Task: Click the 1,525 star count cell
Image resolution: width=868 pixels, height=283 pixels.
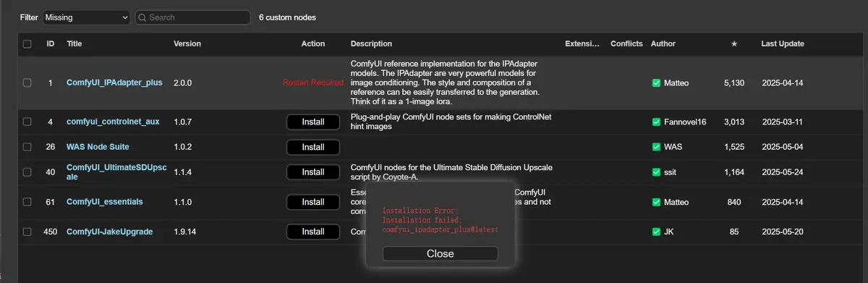Action: coord(734,147)
